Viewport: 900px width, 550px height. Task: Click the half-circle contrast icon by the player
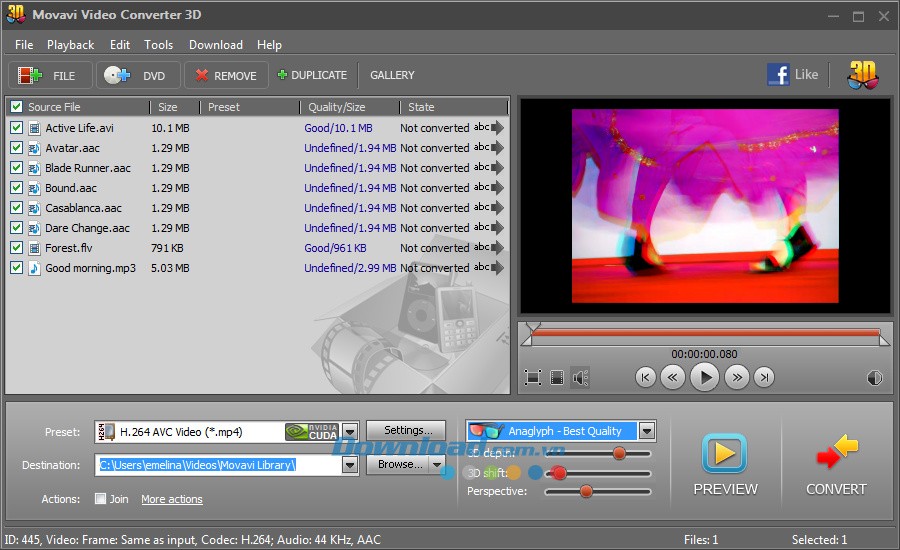click(x=874, y=378)
